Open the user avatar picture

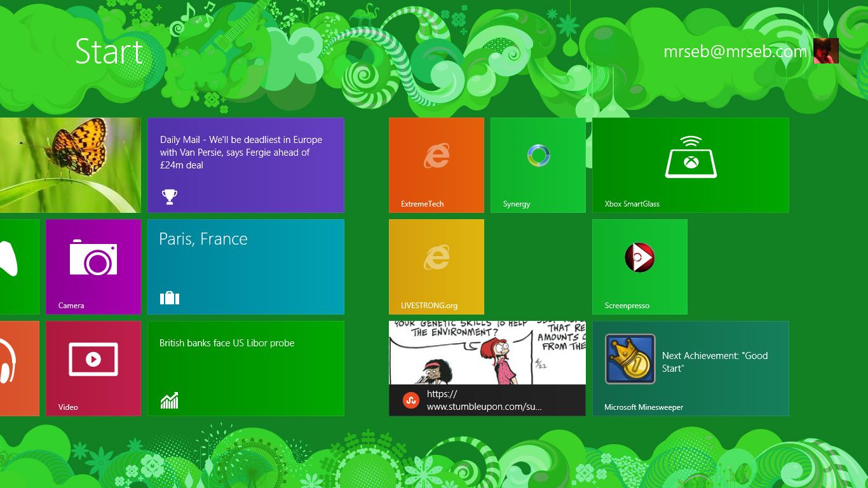(825, 51)
